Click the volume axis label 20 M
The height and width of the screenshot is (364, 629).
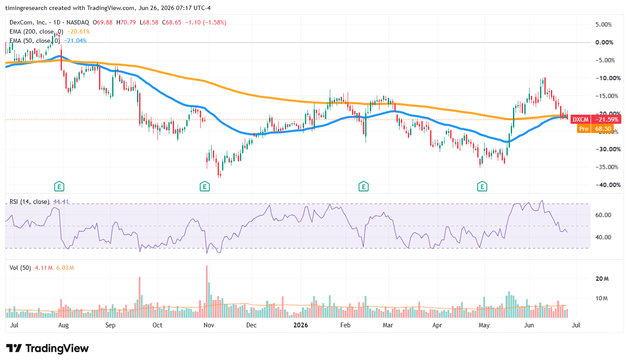point(602,279)
